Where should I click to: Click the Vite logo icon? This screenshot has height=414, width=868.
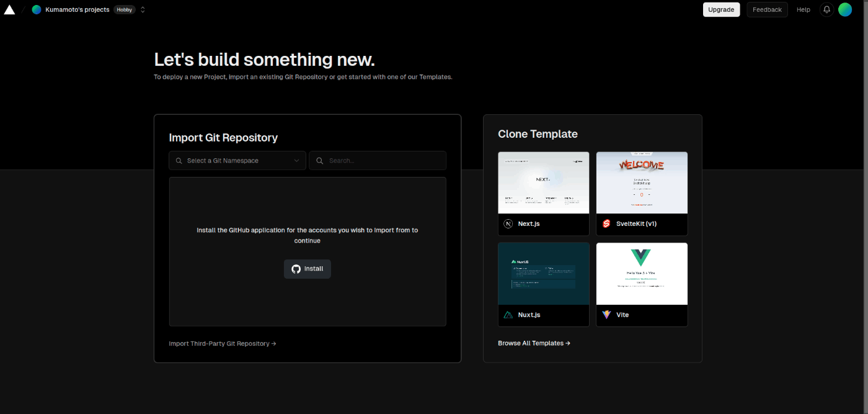point(606,315)
